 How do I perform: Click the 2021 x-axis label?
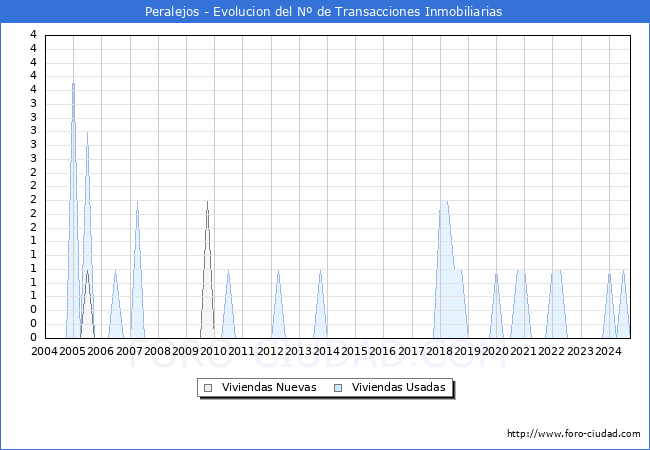coord(523,351)
